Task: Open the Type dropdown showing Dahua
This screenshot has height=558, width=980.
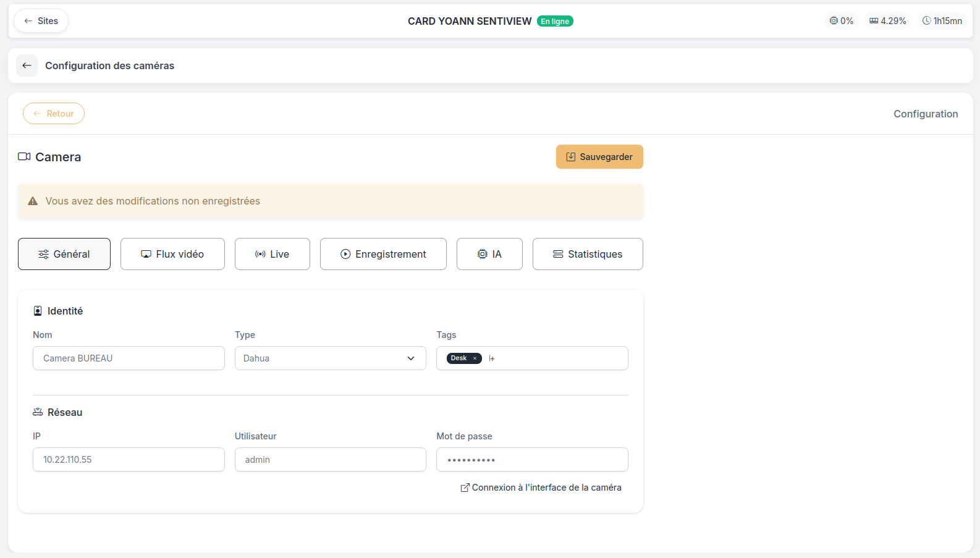Action: (331, 358)
